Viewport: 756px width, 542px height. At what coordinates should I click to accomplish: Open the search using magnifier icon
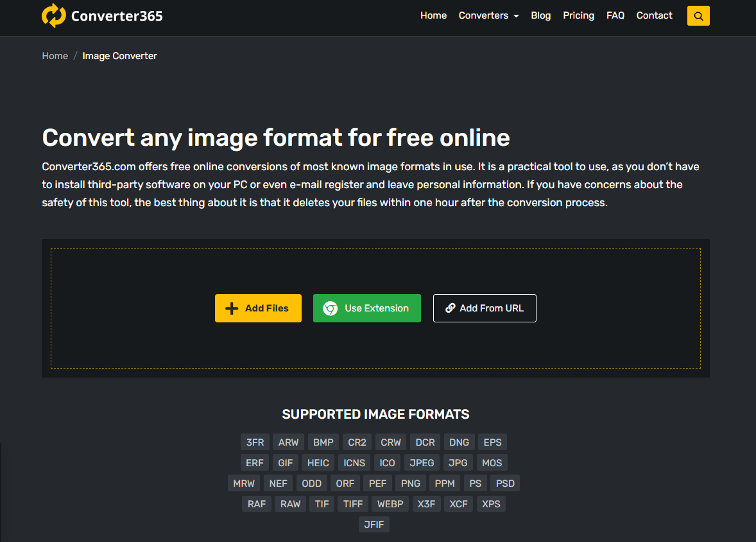698,16
